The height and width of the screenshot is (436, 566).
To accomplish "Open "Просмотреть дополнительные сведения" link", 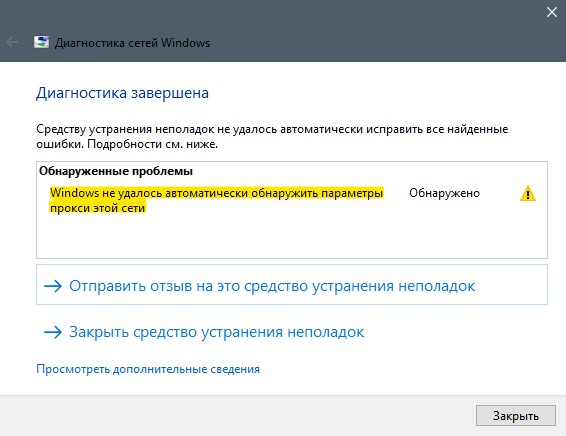I will [148, 369].
